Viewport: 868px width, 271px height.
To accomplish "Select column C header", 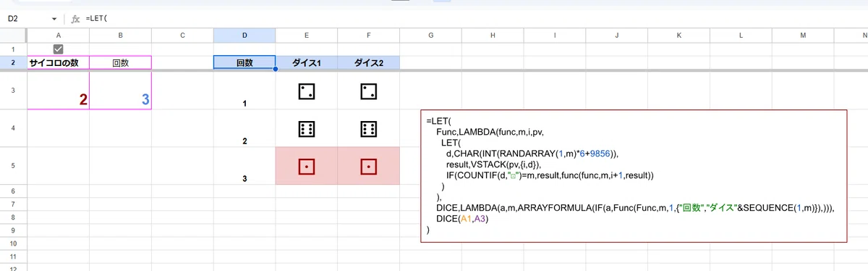I will pyautogui.click(x=183, y=36).
